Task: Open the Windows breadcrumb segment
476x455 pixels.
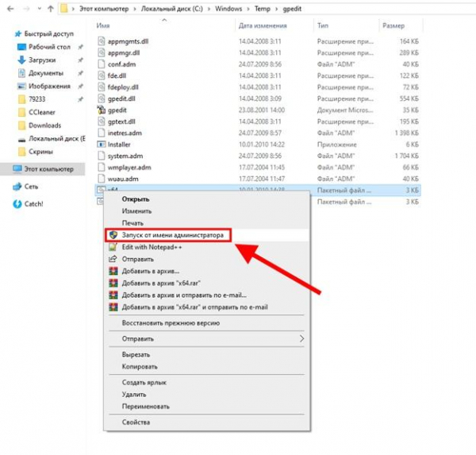Action: pos(228,9)
